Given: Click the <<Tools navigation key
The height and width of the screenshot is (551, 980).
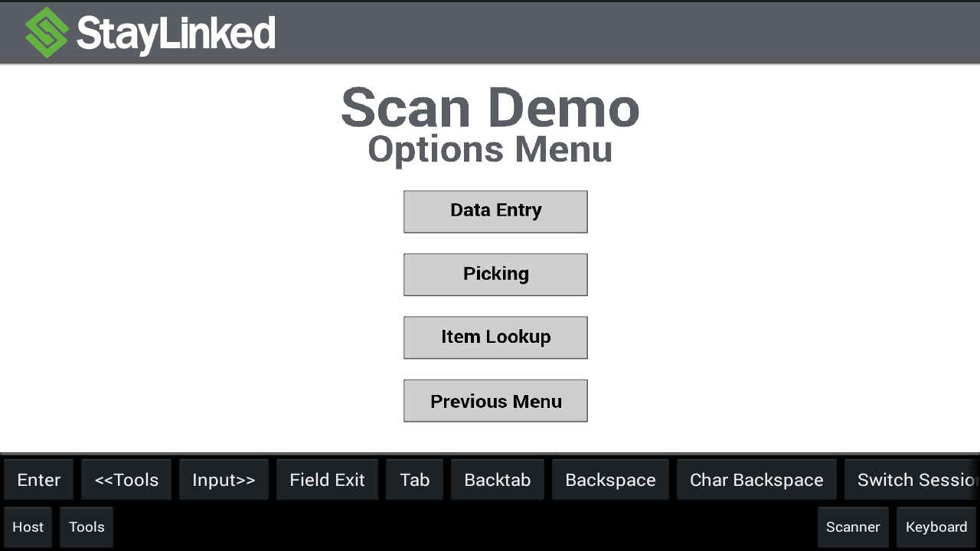Looking at the screenshot, I should coord(126,479).
